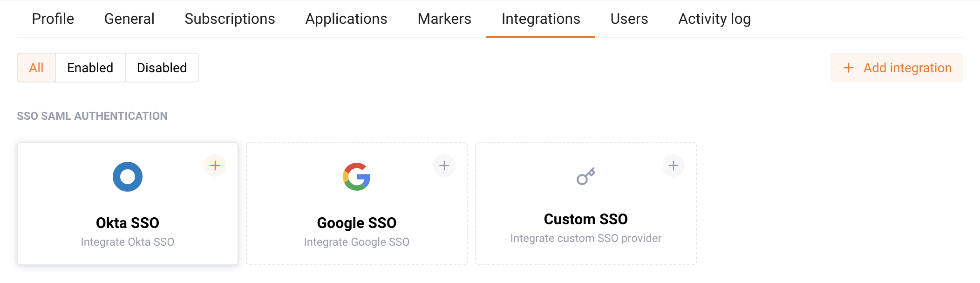980x283 pixels.
Task: Click the key icon for Custom SSO
Action: coord(585,176)
